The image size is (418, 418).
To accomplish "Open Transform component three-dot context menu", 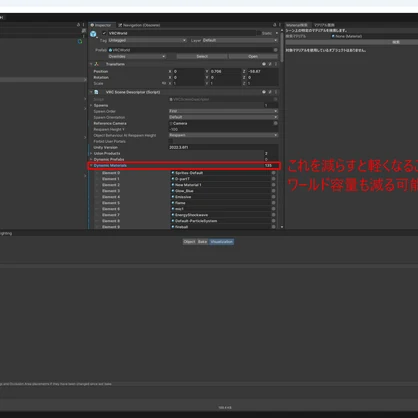I will pos(276,64).
